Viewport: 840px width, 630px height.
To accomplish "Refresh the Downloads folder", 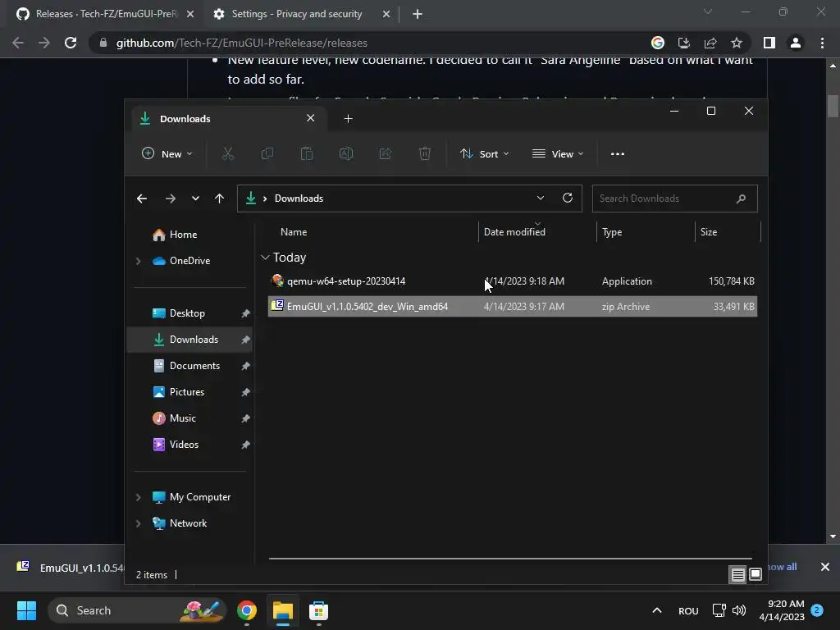I will [568, 198].
